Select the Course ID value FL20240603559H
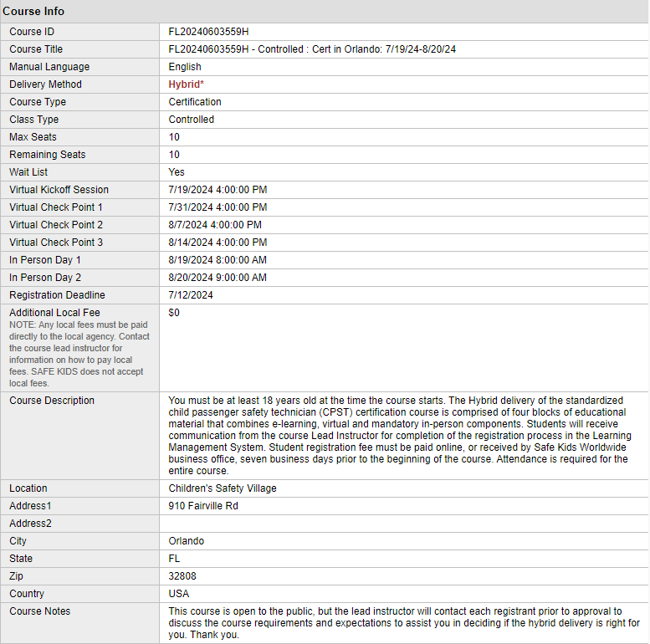The height and width of the screenshot is (644, 650). click(x=208, y=32)
